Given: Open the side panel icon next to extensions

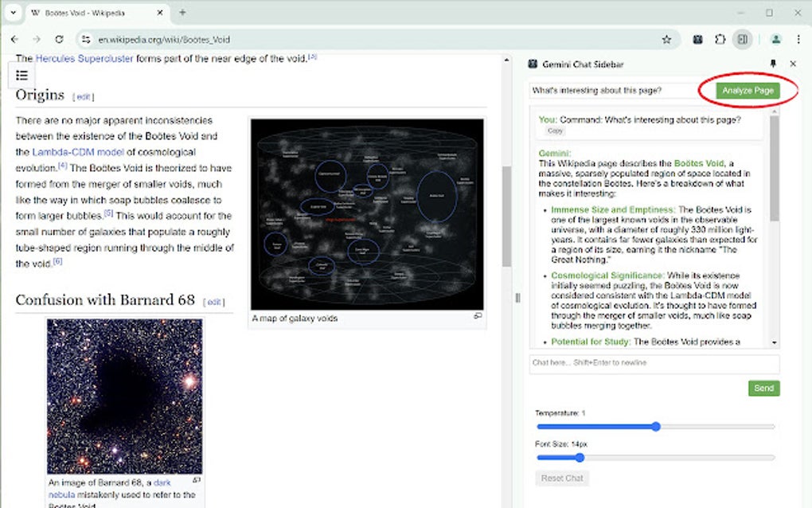Looking at the screenshot, I should pyautogui.click(x=744, y=39).
